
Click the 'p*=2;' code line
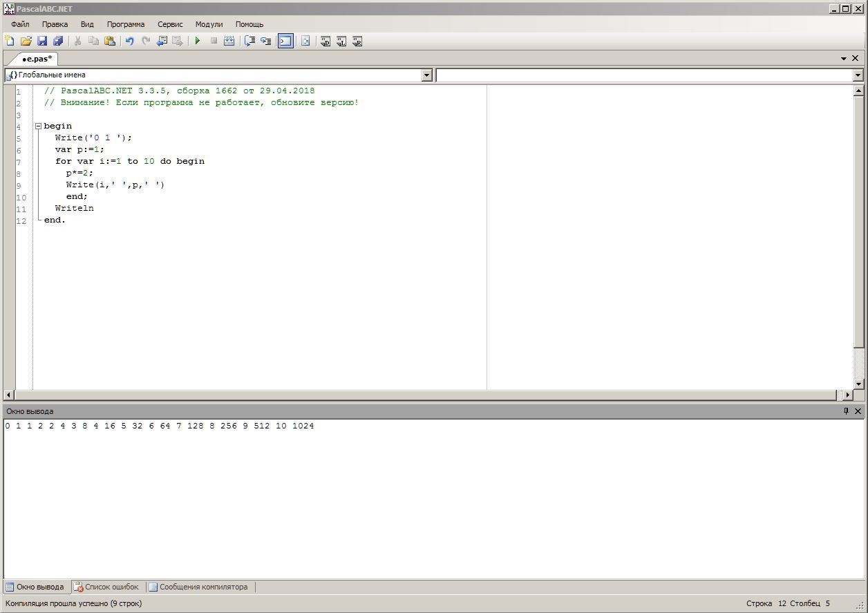79,173
